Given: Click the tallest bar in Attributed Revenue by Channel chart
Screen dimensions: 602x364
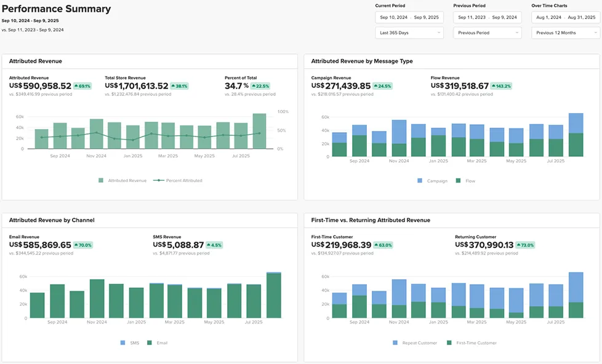Looking at the screenshot, I should coord(274,295).
